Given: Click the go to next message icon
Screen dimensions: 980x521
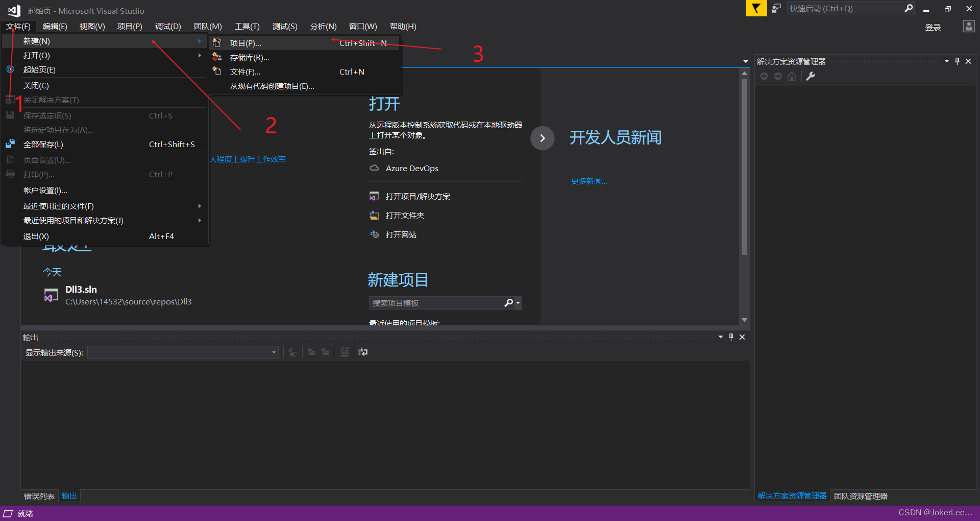Looking at the screenshot, I should (325, 352).
